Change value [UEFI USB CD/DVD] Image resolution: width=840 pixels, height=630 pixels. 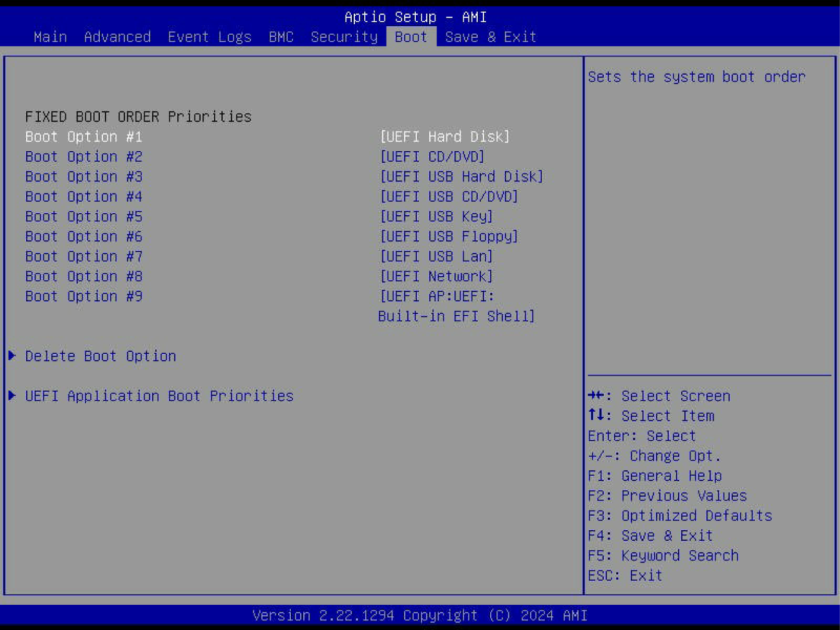tap(448, 197)
